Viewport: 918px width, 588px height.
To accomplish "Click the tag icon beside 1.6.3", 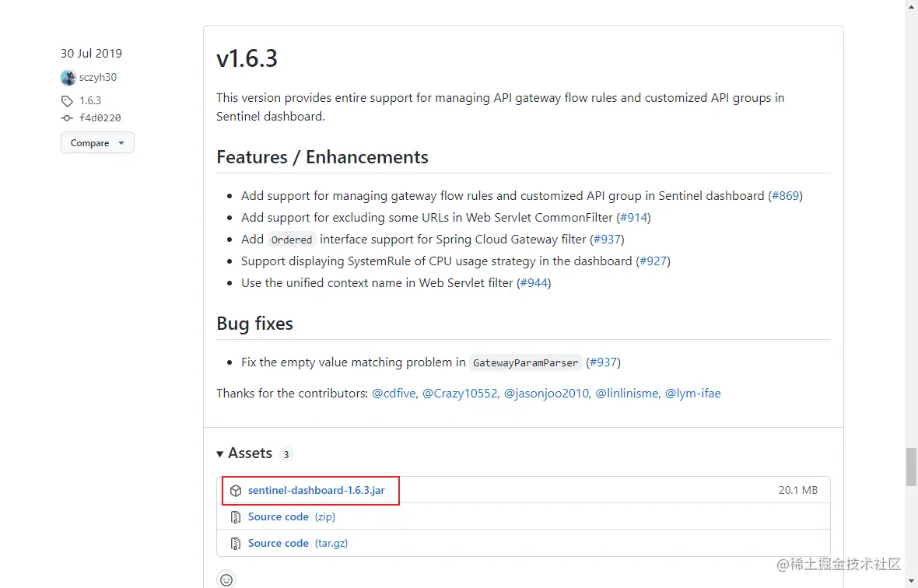I will coord(68,100).
